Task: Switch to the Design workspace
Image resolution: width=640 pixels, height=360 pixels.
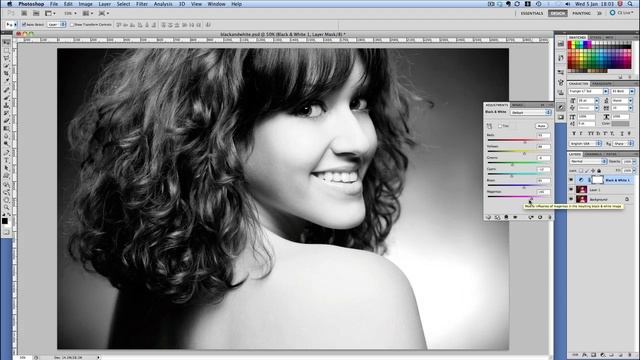Action: (x=558, y=13)
